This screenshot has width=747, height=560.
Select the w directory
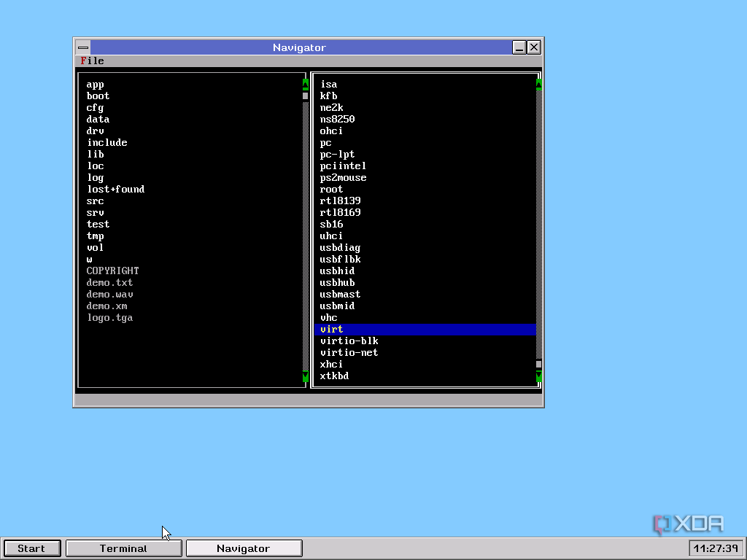click(90, 259)
